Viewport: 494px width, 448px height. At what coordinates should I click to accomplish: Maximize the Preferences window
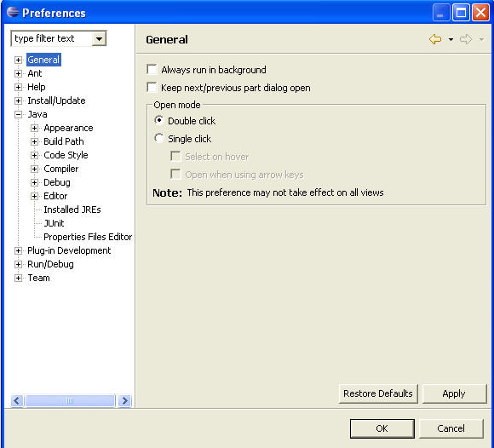tap(461, 13)
